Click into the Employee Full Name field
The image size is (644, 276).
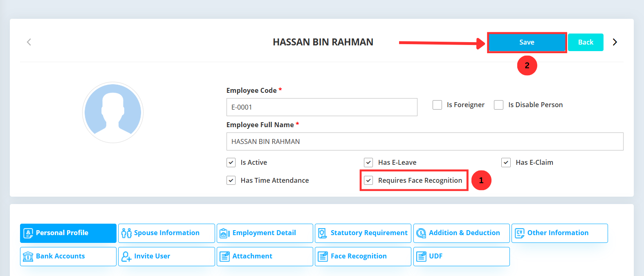tap(425, 141)
